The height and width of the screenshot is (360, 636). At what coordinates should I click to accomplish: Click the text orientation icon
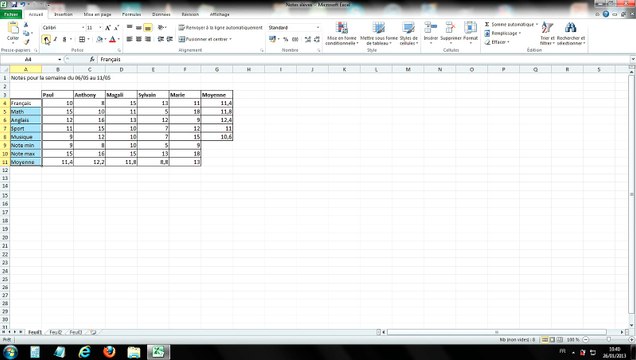tap(161, 28)
